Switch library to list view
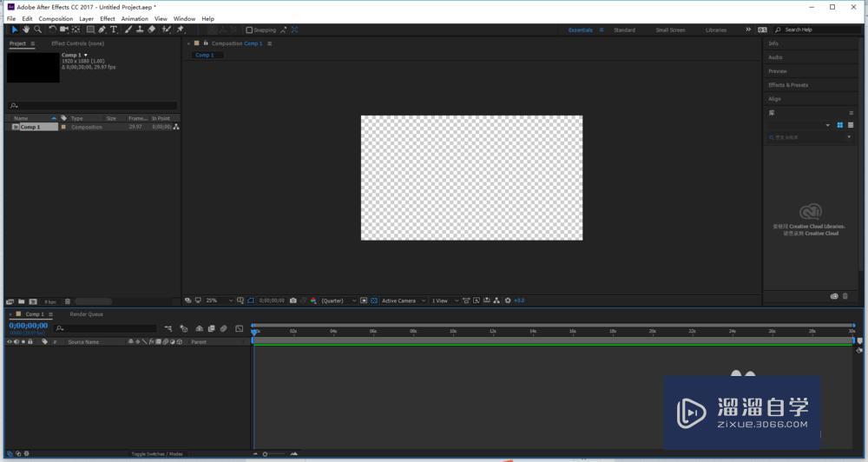Viewport: 868px width, 462px height. (x=851, y=125)
